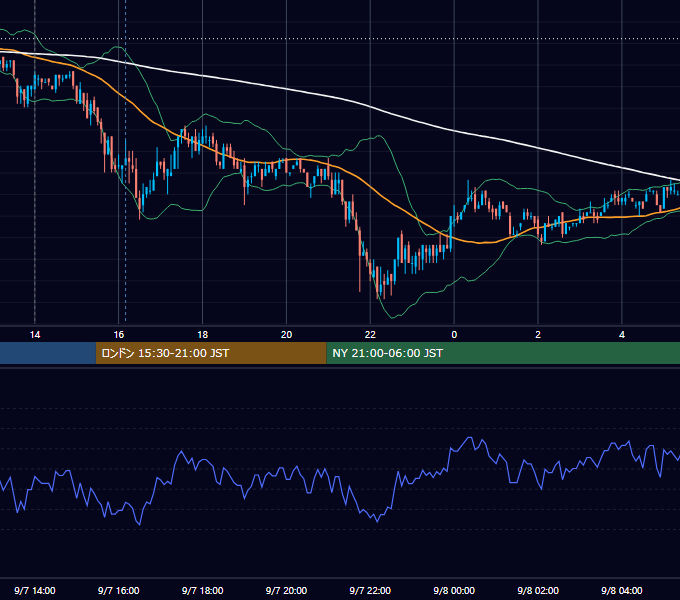Select the NY 21:00-06:00 JST session bar

pyautogui.click(x=503, y=353)
